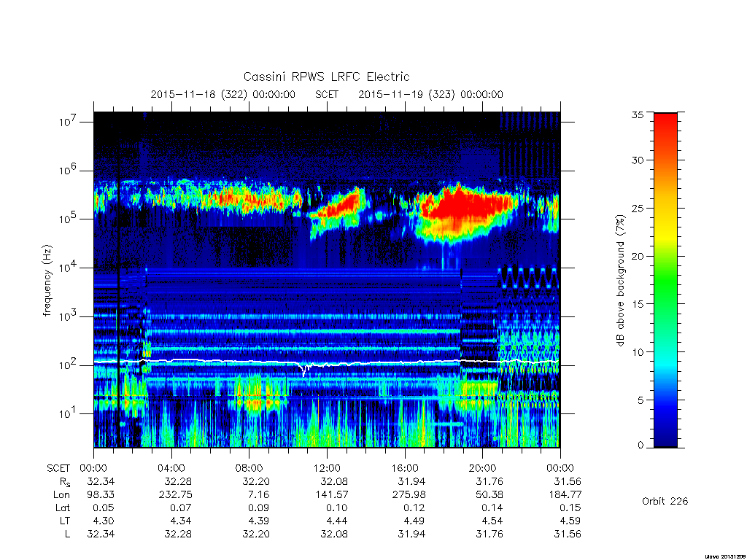
Task: Click the dip in the white trace near 11:00
Action: [x=304, y=370]
